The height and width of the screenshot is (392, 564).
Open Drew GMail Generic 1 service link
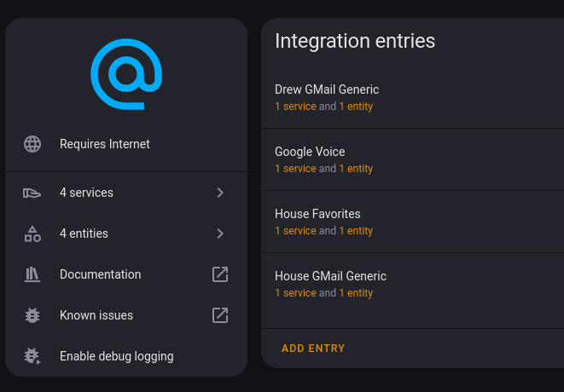point(296,107)
